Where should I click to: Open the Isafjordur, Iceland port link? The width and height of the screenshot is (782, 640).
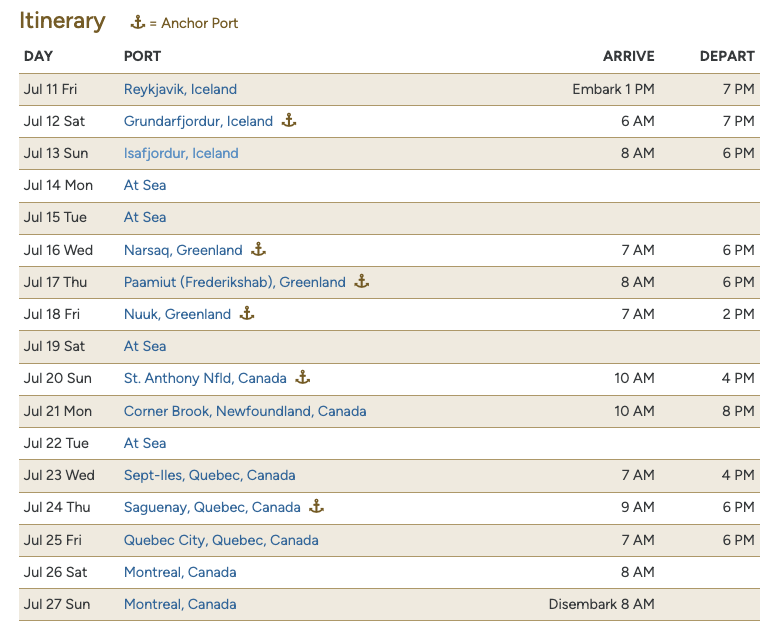(181, 153)
